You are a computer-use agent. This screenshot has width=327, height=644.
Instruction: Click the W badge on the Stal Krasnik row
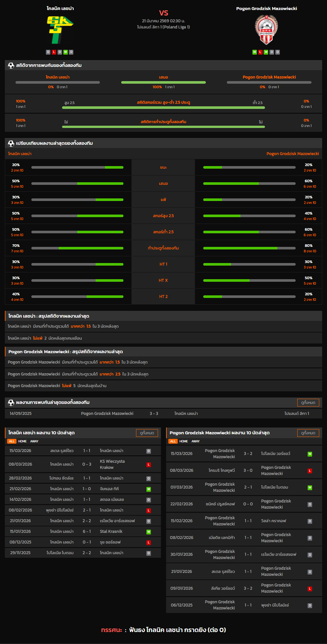(x=149, y=532)
